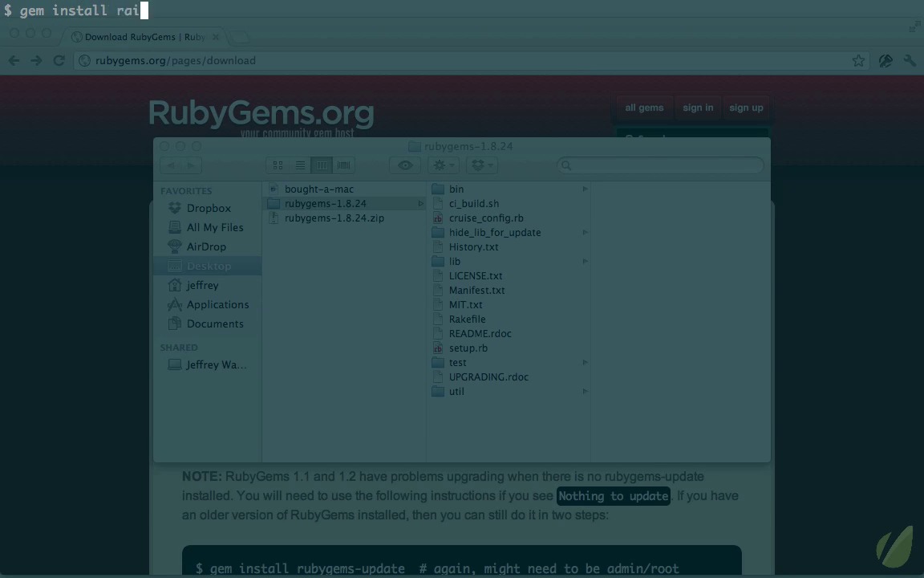Switch Finder to column view

(322, 165)
